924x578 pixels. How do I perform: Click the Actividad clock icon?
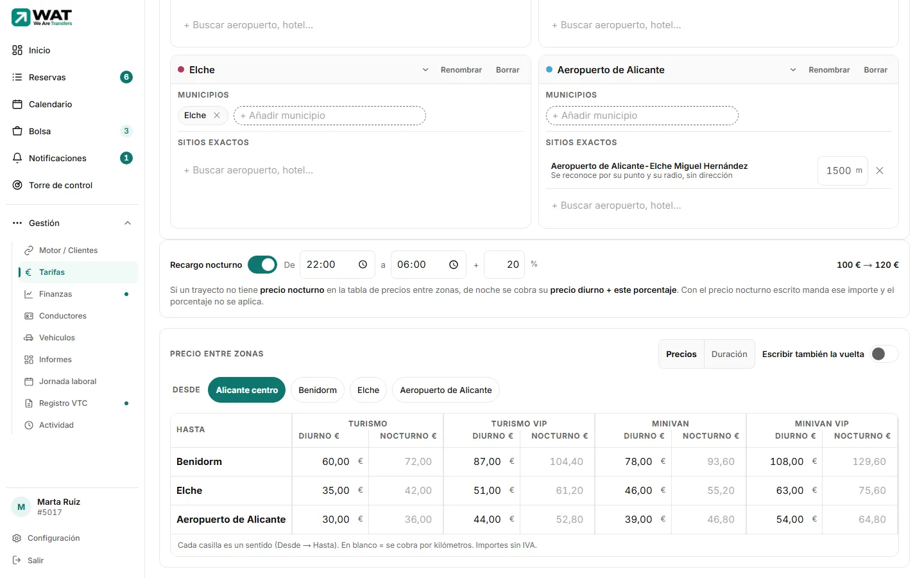click(x=29, y=425)
